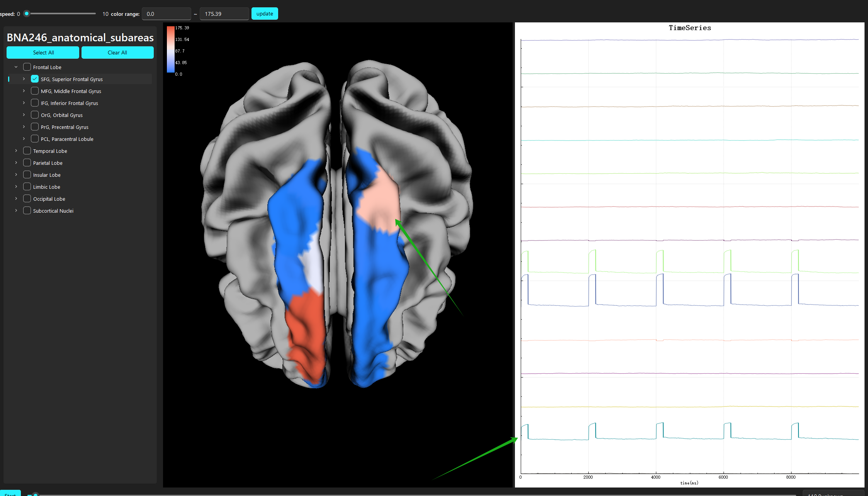The width and height of the screenshot is (868, 496).
Task: Focus the color range minimum field 0.0
Action: pyautogui.click(x=166, y=14)
